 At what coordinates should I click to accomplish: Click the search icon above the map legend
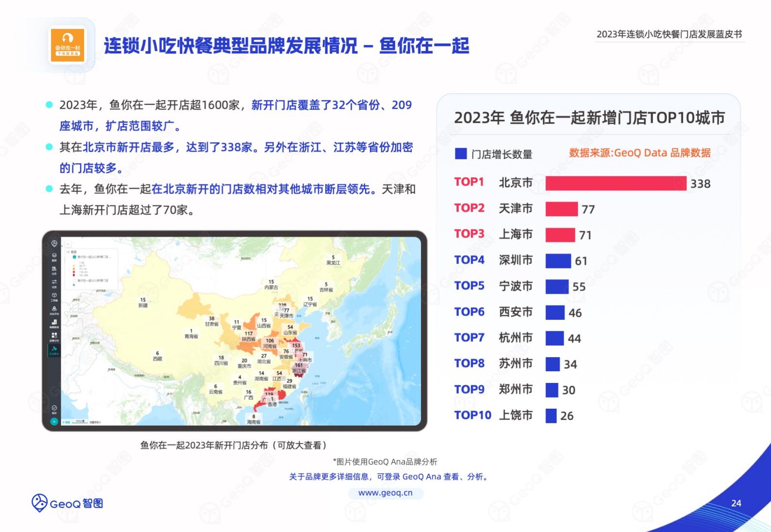click(68, 244)
